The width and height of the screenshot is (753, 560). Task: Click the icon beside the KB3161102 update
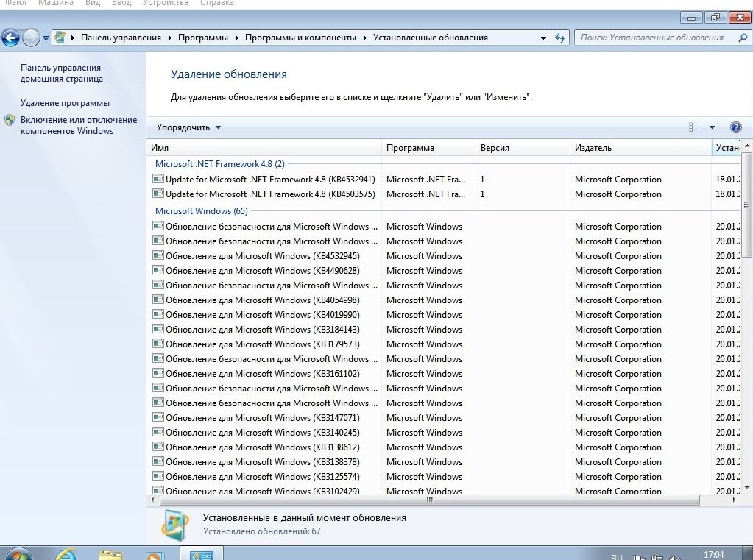coord(158,373)
